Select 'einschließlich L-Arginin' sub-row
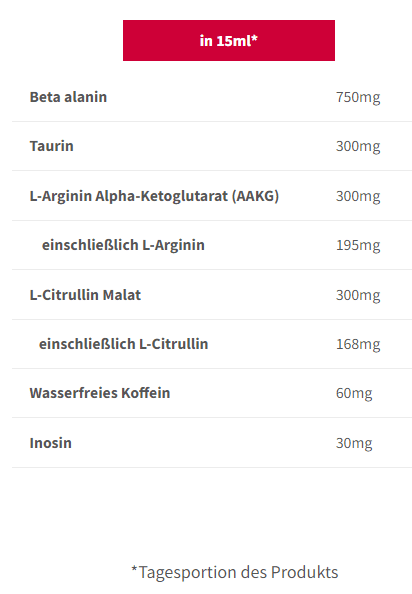The height and width of the screenshot is (594, 412). 123,245
